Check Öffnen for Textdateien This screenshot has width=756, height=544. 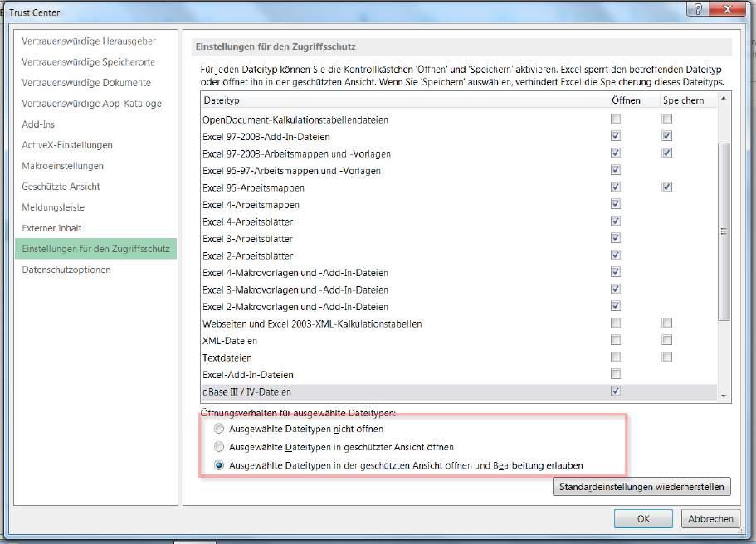(x=616, y=357)
